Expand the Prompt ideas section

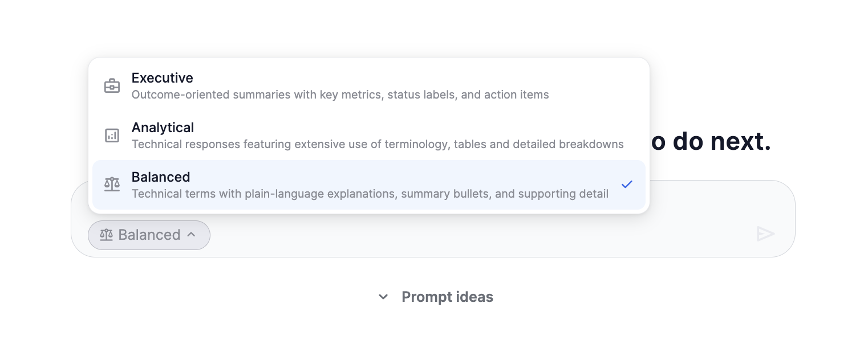436,297
